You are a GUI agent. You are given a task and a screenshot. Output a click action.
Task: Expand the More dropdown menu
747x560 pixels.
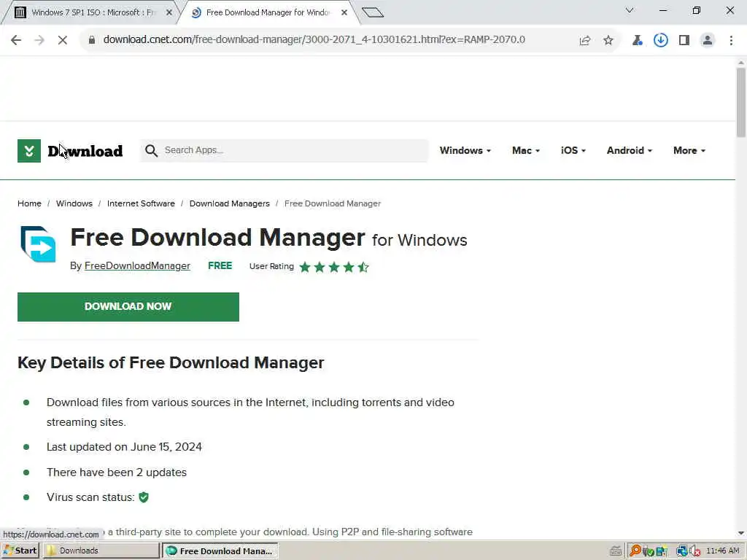[x=689, y=150]
